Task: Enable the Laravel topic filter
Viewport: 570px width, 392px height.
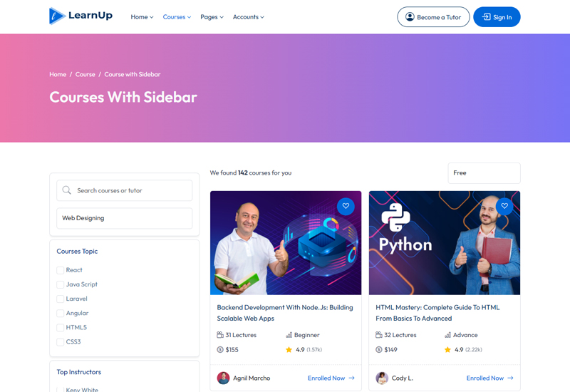Action: tap(61, 299)
